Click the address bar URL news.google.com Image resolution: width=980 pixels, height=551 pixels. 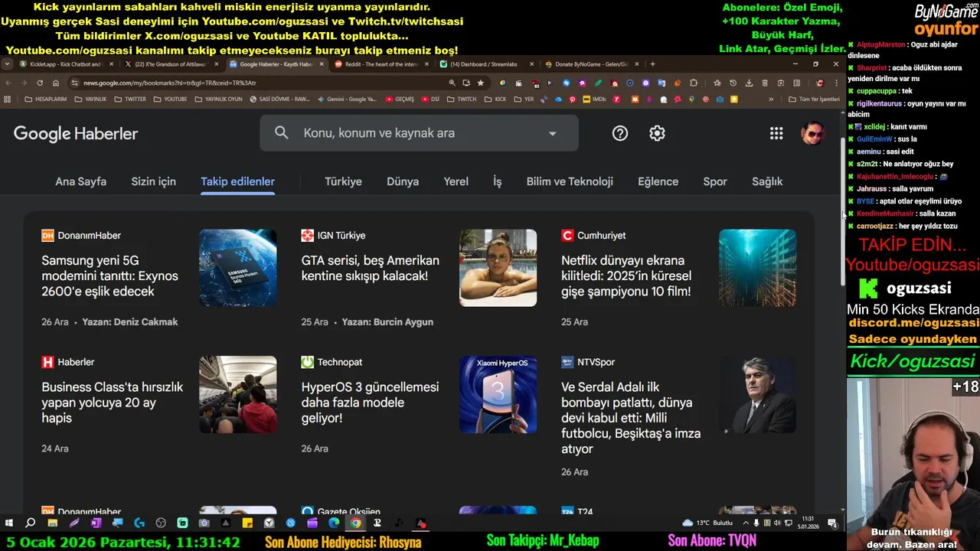(170, 83)
